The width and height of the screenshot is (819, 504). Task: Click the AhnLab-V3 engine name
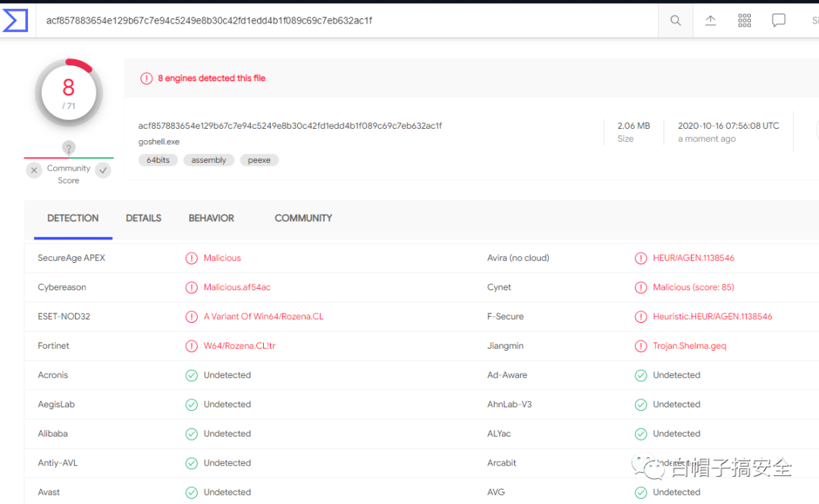(510, 404)
